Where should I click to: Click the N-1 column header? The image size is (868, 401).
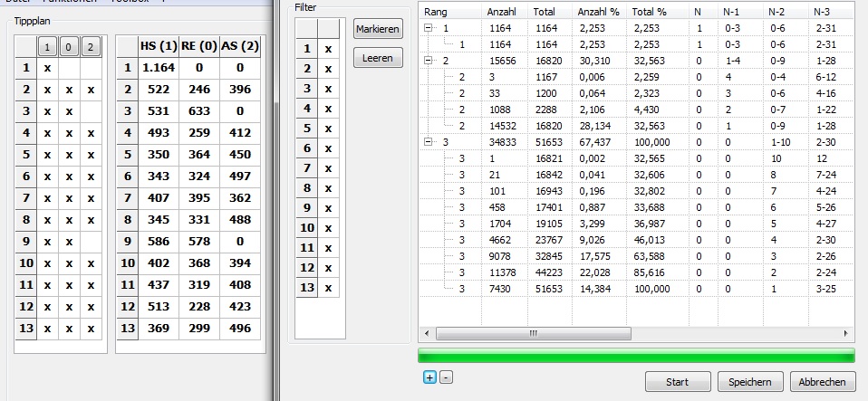tap(741, 12)
